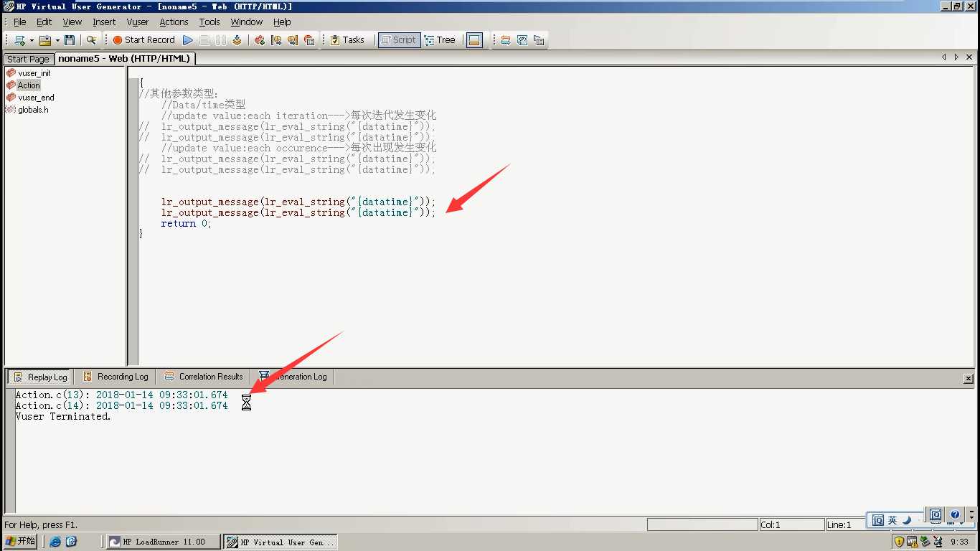The width and height of the screenshot is (980, 551).
Task: Open the File menu
Action: pyautogui.click(x=20, y=22)
